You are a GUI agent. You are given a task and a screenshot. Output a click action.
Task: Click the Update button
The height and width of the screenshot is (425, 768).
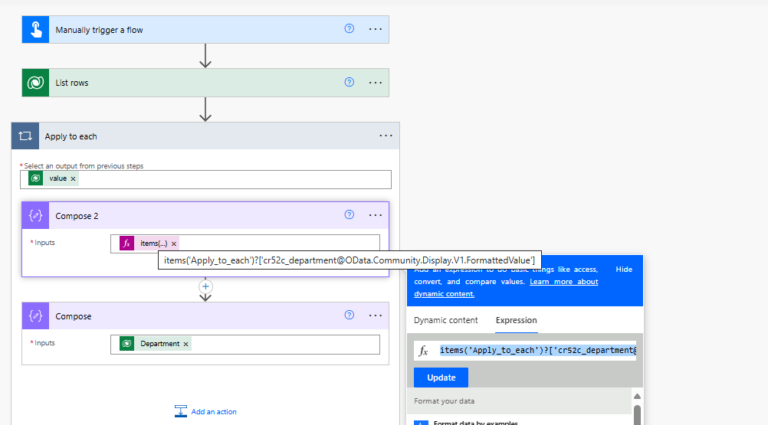[440, 377]
